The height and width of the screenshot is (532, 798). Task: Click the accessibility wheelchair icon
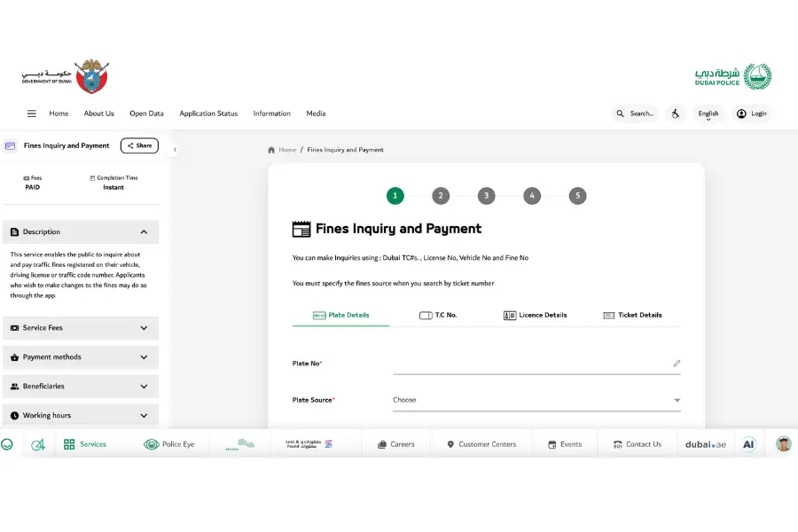point(676,113)
